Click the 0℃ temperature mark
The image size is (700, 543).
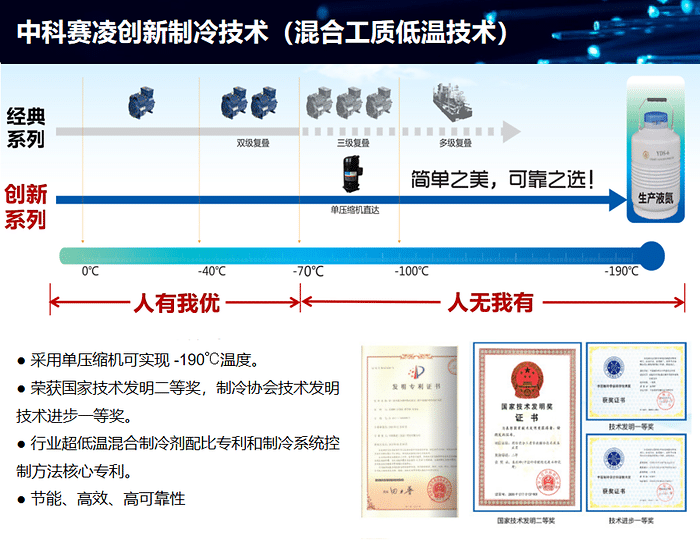tap(90, 271)
